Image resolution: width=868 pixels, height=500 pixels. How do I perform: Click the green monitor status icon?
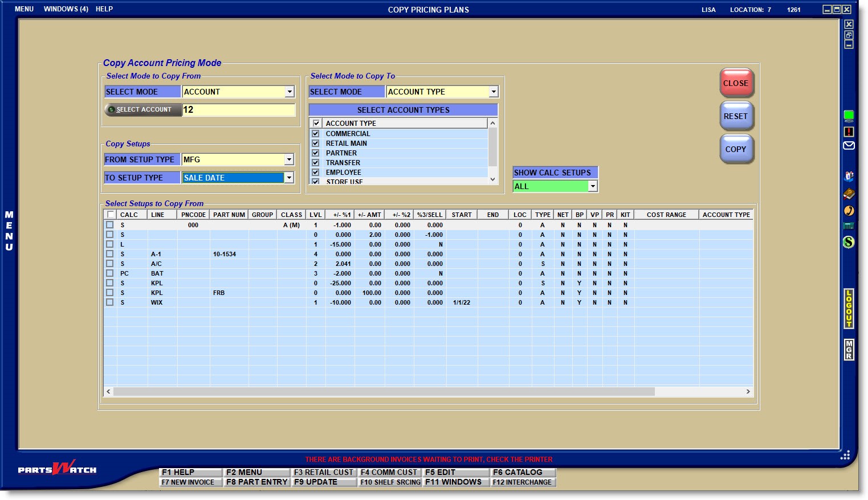pos(849,116)
